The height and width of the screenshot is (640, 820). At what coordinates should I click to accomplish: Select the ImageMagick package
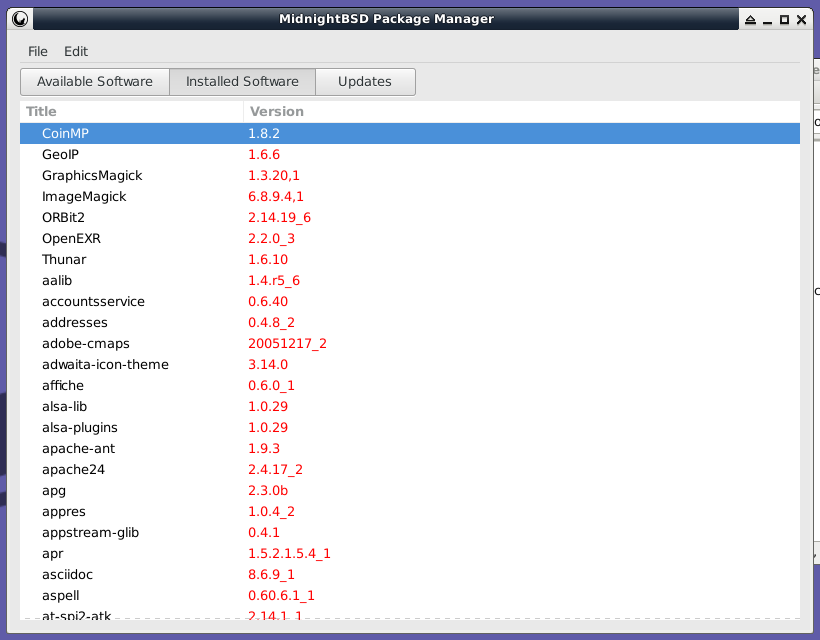point(84,197)
